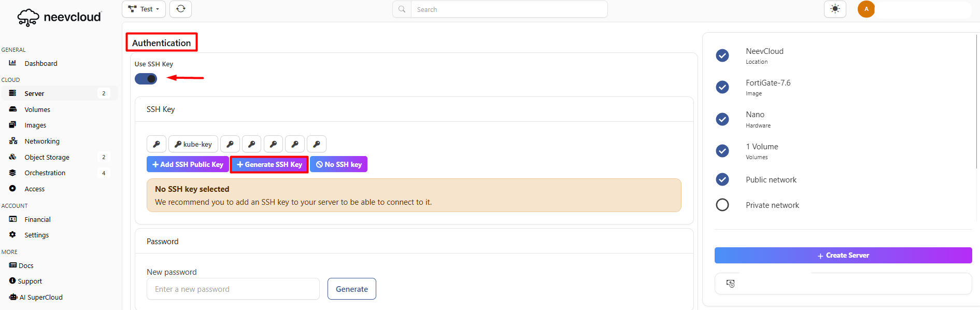Viewport: 980px width, 310px height.
Task: Click the Create Server button
Action: coord(843,255)
